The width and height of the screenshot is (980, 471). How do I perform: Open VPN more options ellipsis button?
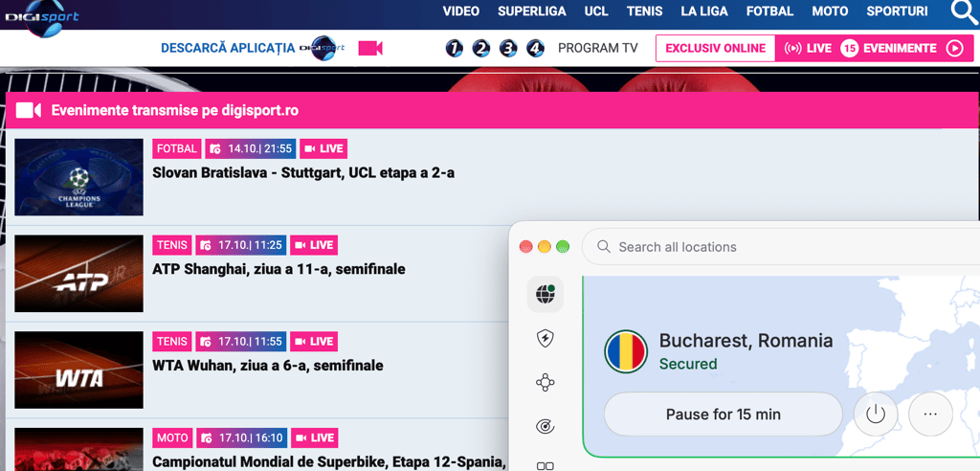pyautogui.click(x=930, y=415)
